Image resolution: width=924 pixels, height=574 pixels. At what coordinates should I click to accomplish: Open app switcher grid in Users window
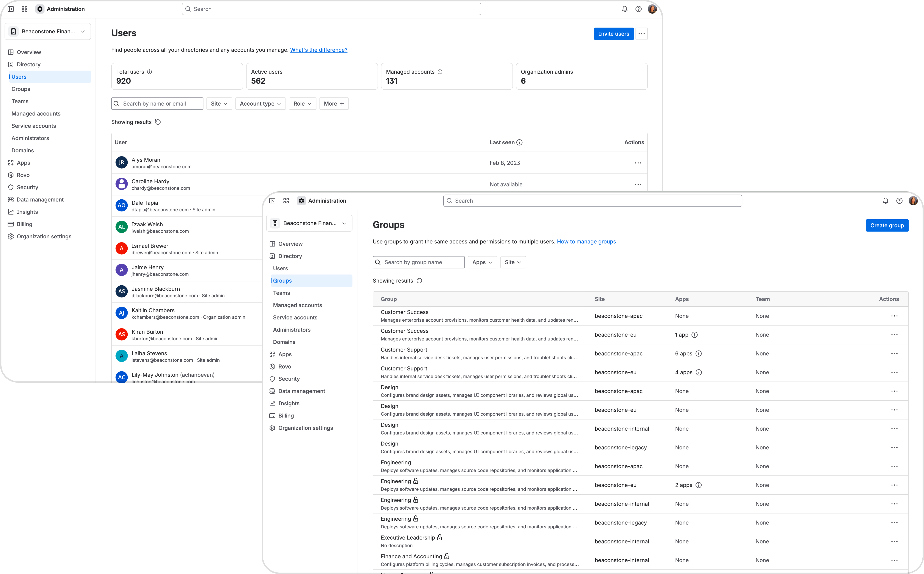25,9
